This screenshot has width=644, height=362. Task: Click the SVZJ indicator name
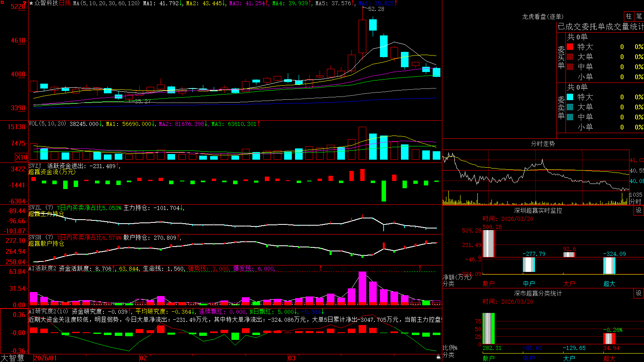35,166
